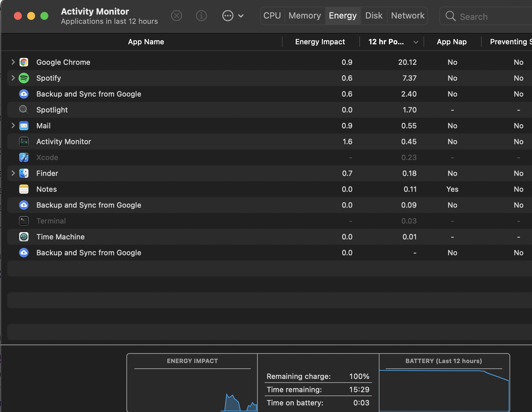Click the cloud icon in the last Backup and Sync row
The height and width of the screenshot is (412, 532).
24,253
